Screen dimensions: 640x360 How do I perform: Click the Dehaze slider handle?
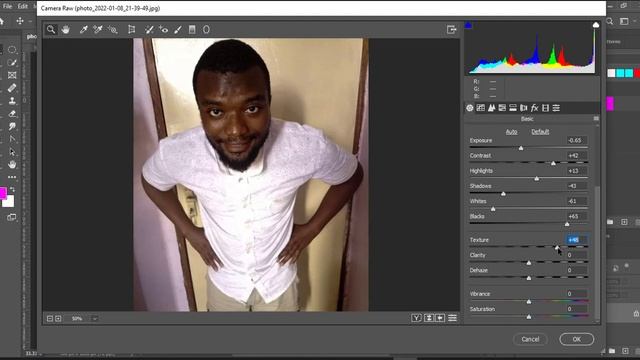tap(529, 278)
